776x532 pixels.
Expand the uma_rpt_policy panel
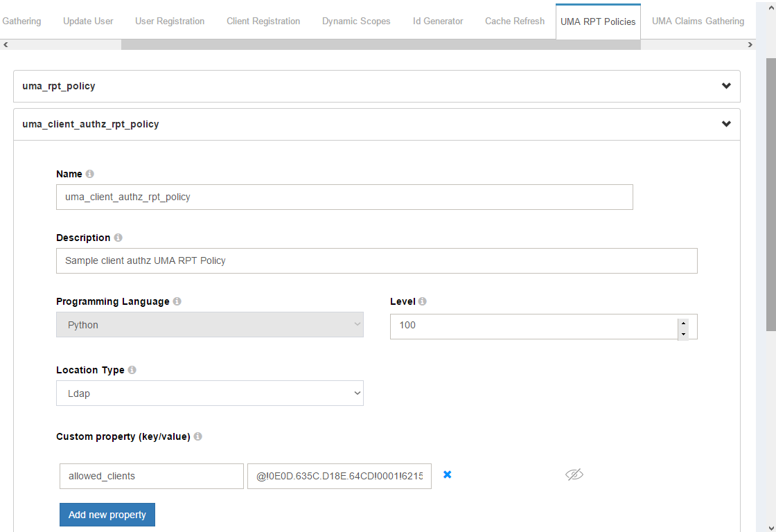click(726, 86)
